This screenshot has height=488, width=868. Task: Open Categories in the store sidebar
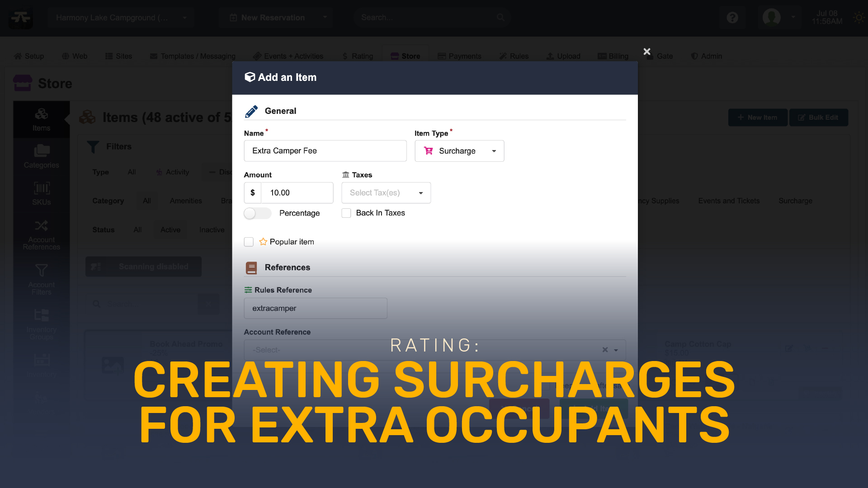click(x=41, y=157)
